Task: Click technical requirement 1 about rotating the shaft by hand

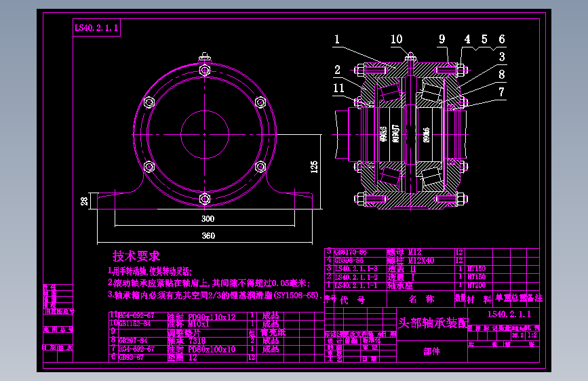Action: [150, 271]
